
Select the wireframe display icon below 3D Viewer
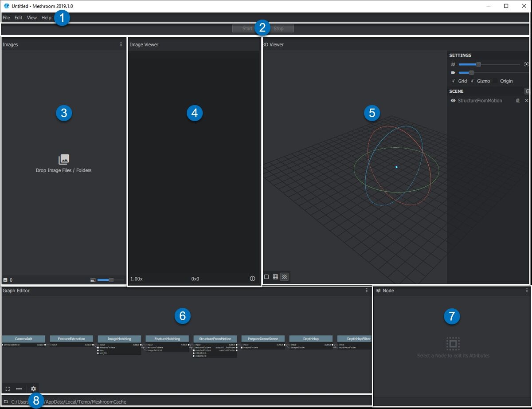284,276
